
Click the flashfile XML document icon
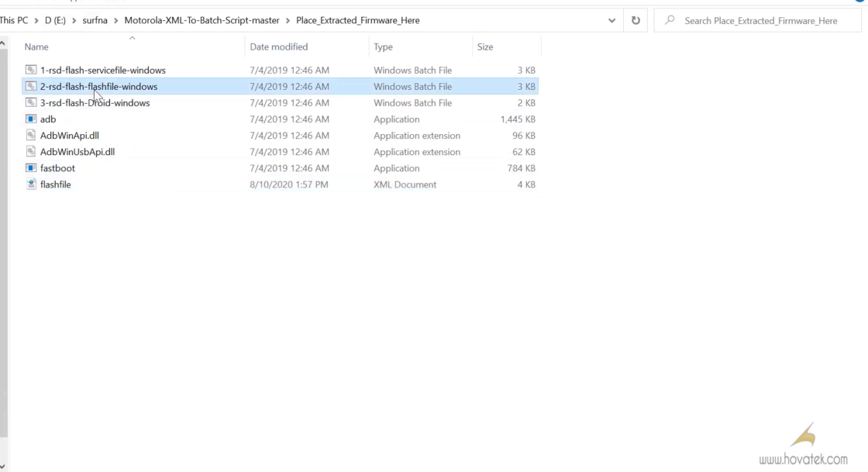click(x=31, y=184)
